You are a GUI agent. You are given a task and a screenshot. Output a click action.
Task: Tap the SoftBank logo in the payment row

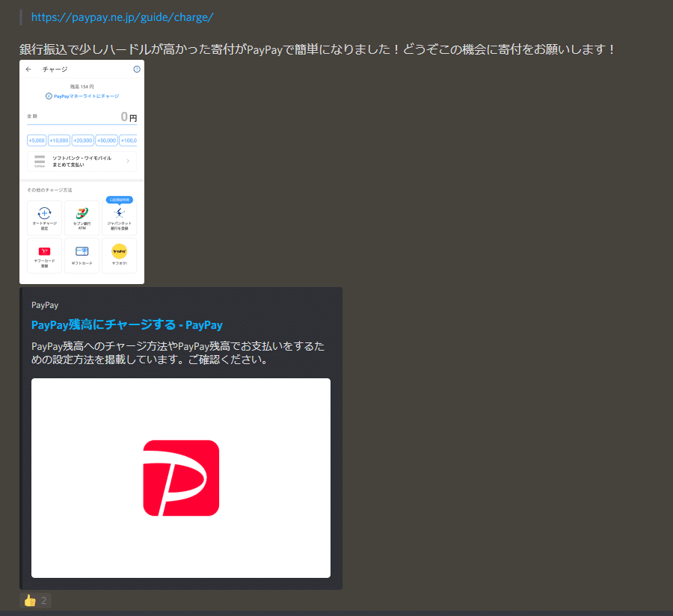point(40,160)
